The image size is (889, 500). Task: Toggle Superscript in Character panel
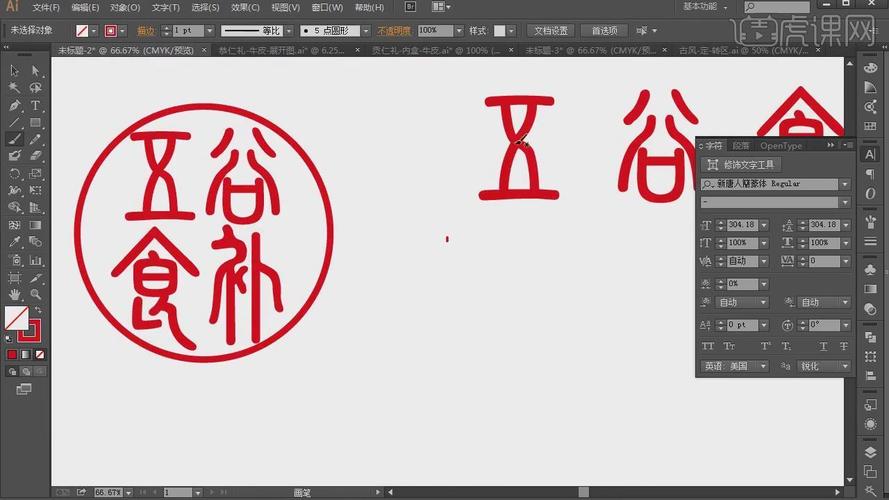(x=765, y=346)
